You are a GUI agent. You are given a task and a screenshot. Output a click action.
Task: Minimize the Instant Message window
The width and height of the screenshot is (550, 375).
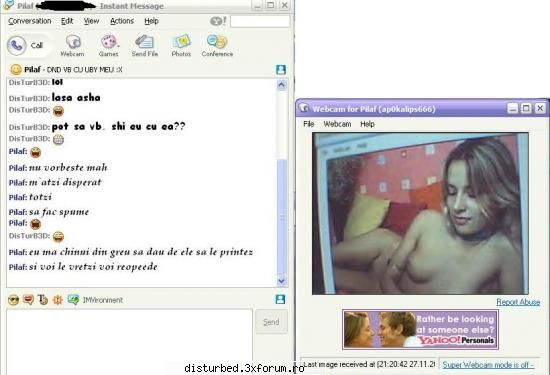click(257, 5)
